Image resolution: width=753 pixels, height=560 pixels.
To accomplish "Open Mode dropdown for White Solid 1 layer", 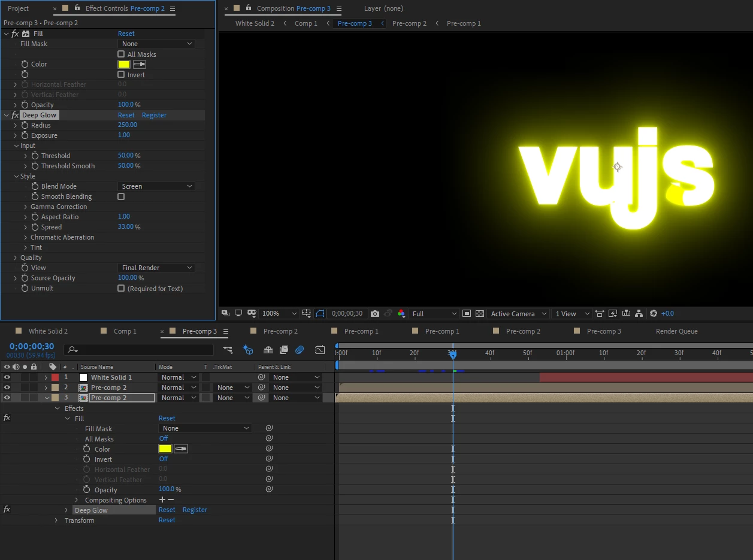I will click(x=179, y=377).
